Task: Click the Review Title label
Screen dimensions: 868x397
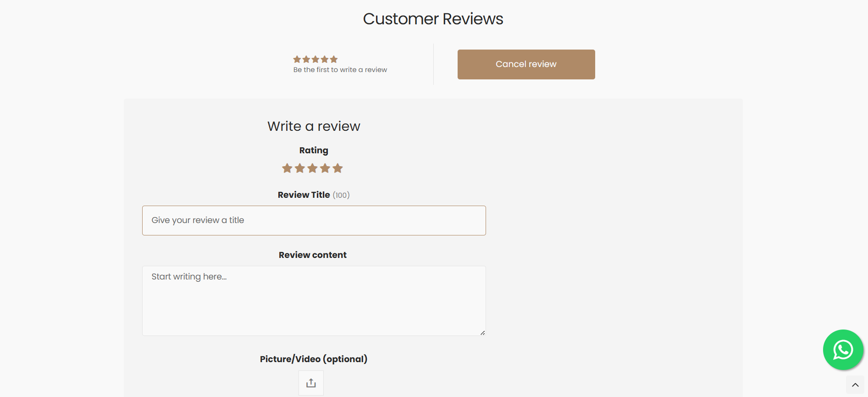Action: point(304,195)
